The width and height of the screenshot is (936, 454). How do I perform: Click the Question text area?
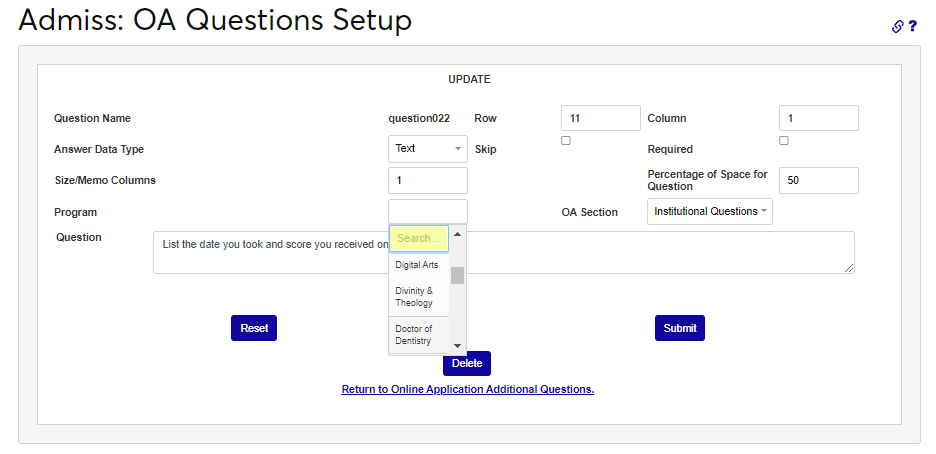click(504, 252)
